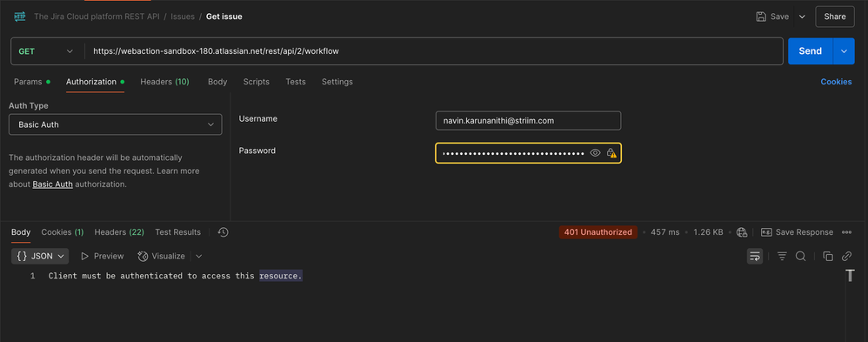The width and height of the screenshot is (868, 342).
Task: View the response Cookies (1) tab
Action: [63, 232]
